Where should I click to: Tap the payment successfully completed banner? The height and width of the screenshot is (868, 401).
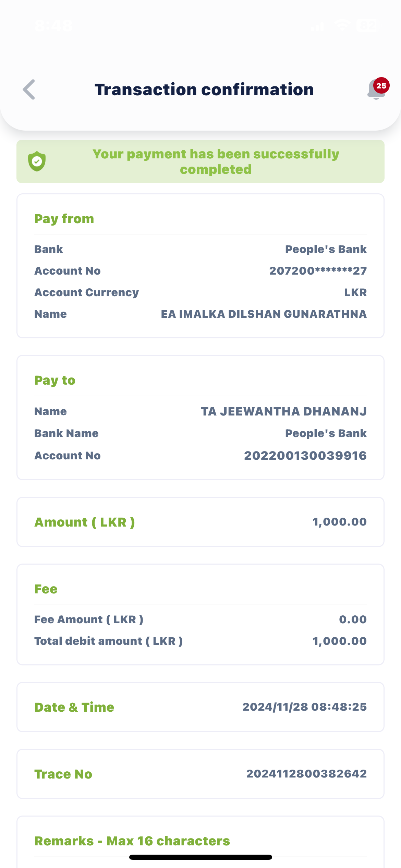coord(216,161)
